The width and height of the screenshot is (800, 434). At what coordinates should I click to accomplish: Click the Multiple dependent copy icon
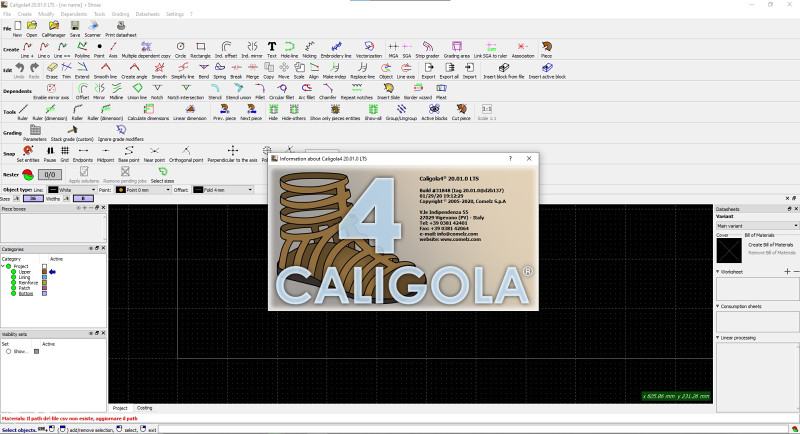(146, 49)
